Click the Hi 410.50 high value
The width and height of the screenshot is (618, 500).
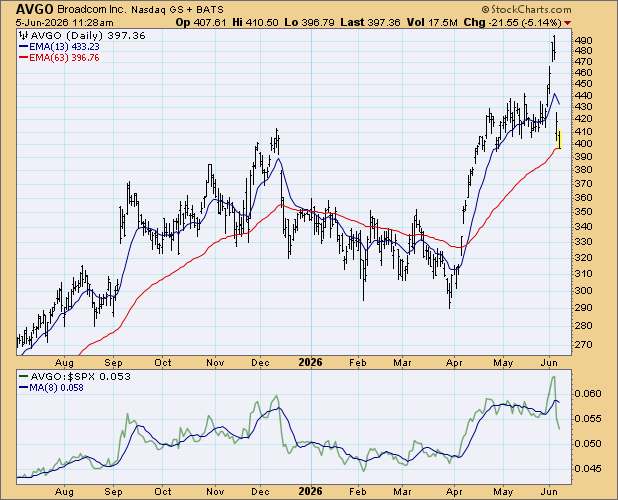255,22
